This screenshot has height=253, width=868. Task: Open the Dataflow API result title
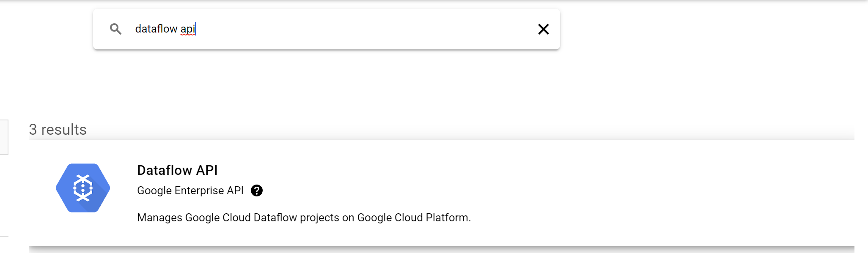(x=177, y=170)
